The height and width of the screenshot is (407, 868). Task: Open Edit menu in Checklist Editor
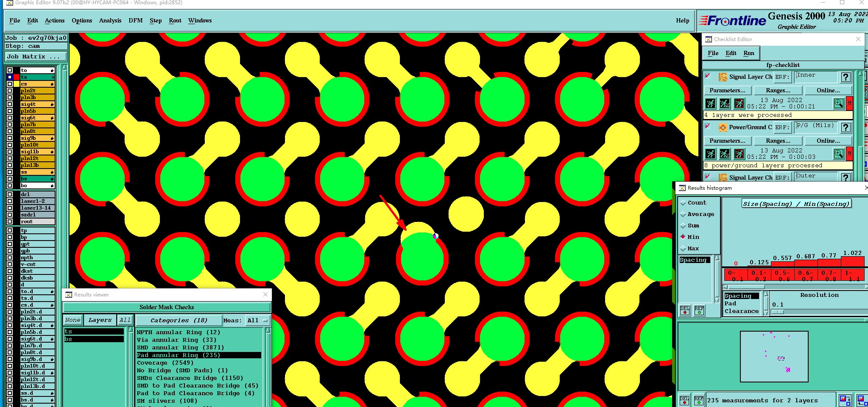(x=731, y=53)
